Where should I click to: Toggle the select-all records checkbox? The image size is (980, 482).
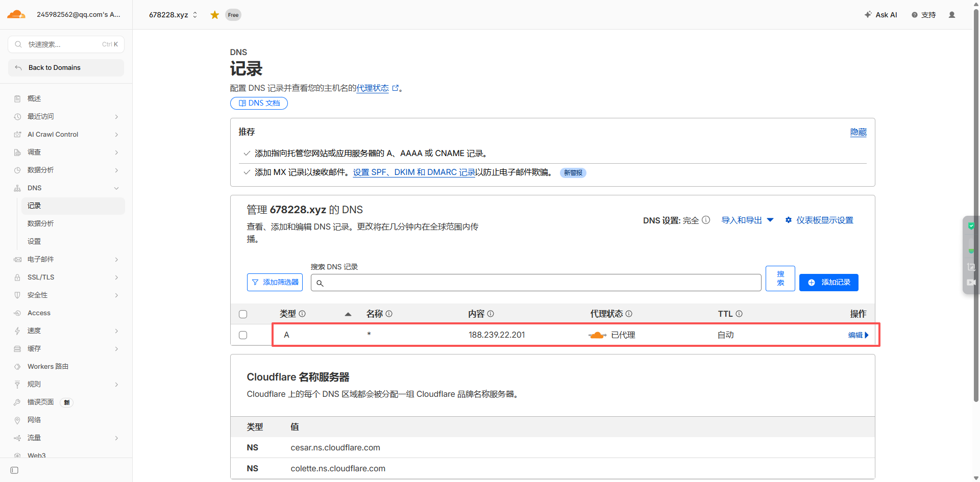click(x=243, y=314)
